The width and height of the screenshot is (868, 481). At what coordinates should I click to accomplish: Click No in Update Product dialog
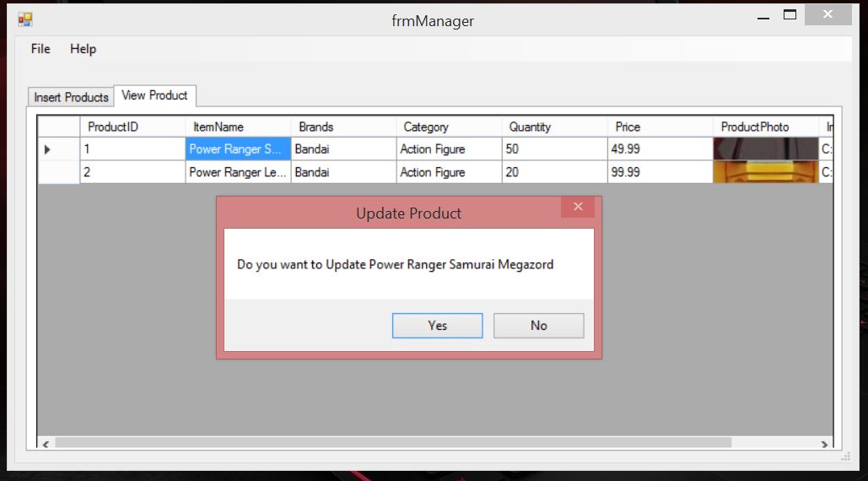(x=538, y=326)
